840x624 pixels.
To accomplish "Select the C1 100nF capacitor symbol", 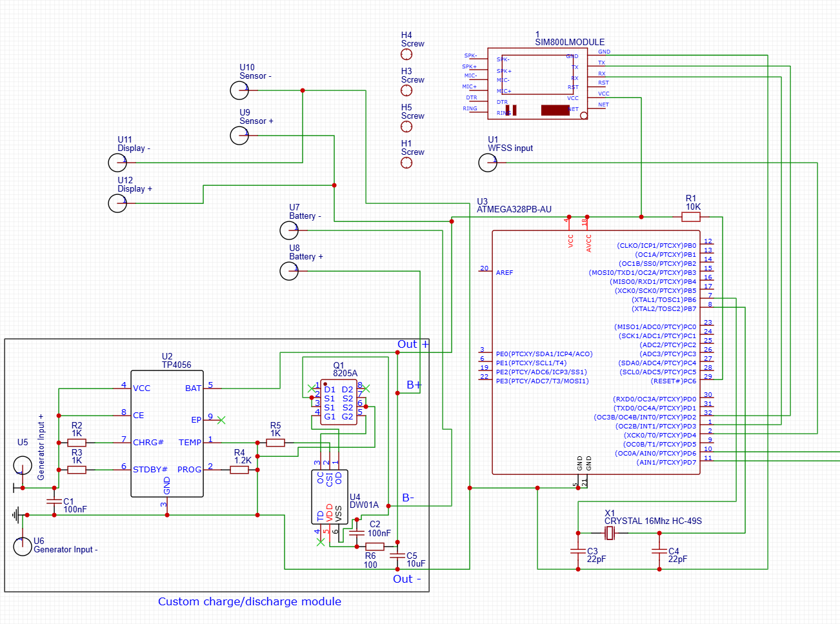I will coord(54,501).
